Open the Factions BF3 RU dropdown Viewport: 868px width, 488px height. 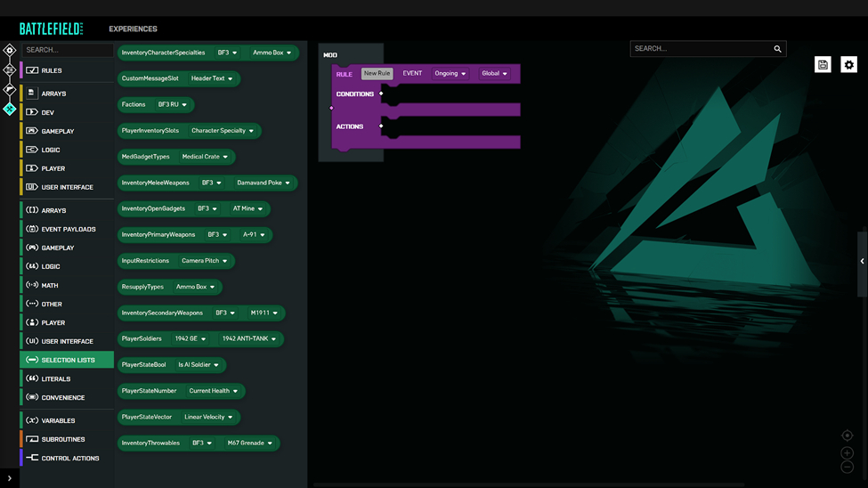tap(174, 105)
